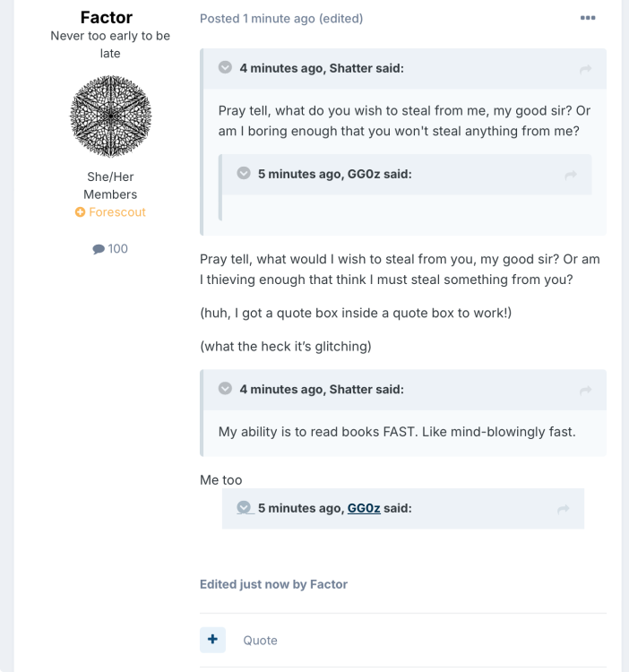Go to the first Shatter original post arrow
The image size is (629, 672).
click(x=585, y=69)
